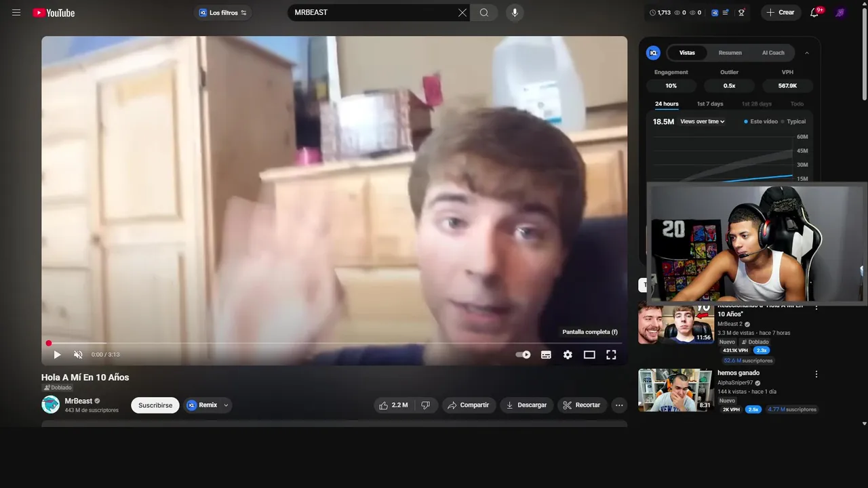
Task: Click the red video progress scrubber
Action: [x=48, y=344]
